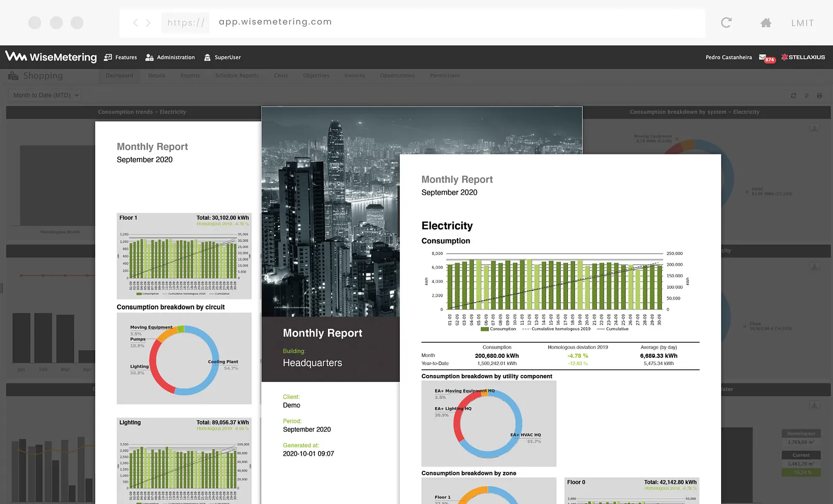This screenshot has height=504, width=833.
Task: Print the dashboard using the printer icon
Action: (x=819, y=96)
